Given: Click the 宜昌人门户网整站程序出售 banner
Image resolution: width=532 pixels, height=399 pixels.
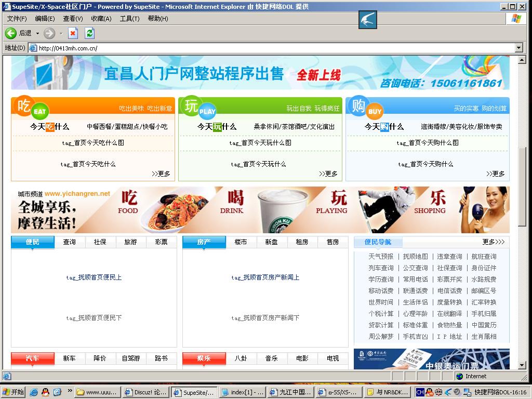Looking at the screenshot, I should pyautogui.click(x=260, y=73).
